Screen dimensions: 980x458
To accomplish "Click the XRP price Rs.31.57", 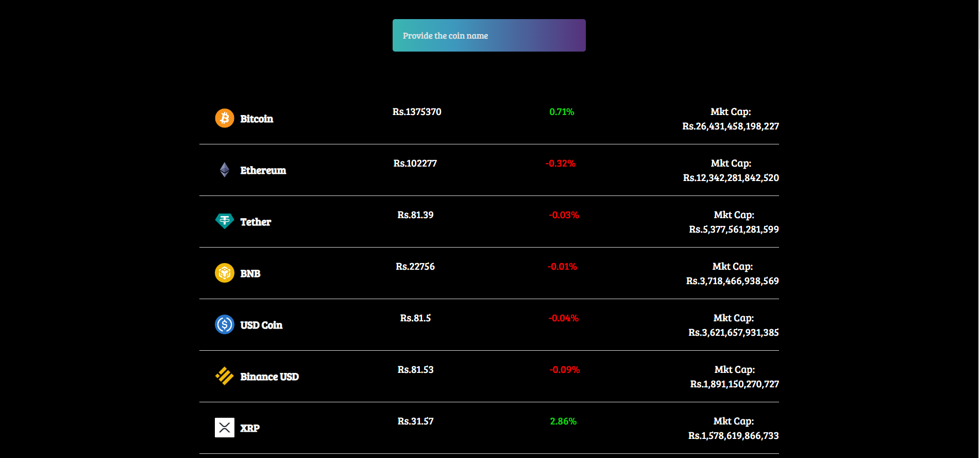I will (x=415, y=421).
